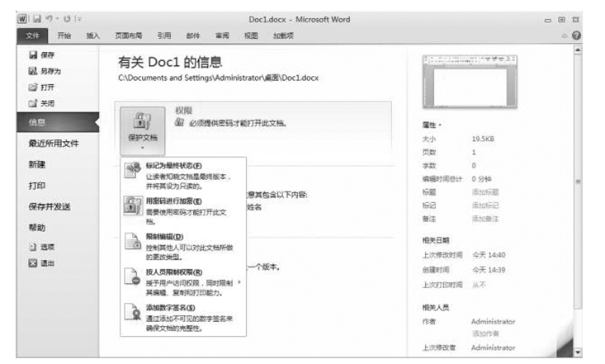Screen dimensions: 605x364
Task: Click the scrollbar up arrow
Action: (x=578, y=50)
